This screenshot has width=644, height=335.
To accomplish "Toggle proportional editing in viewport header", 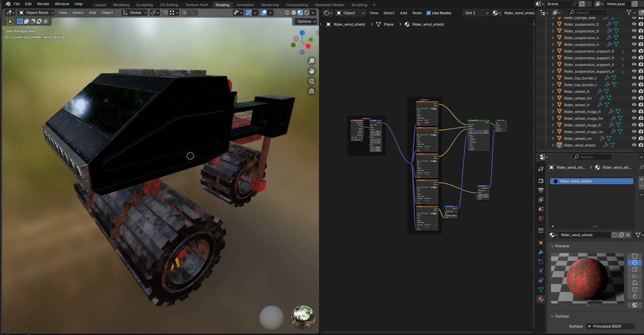I will (x=184, y=13).
